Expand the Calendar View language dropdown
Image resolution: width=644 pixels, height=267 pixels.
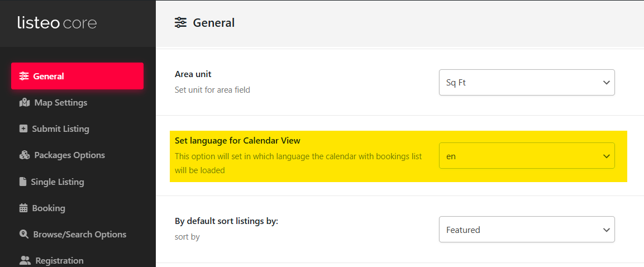point(527,156)
